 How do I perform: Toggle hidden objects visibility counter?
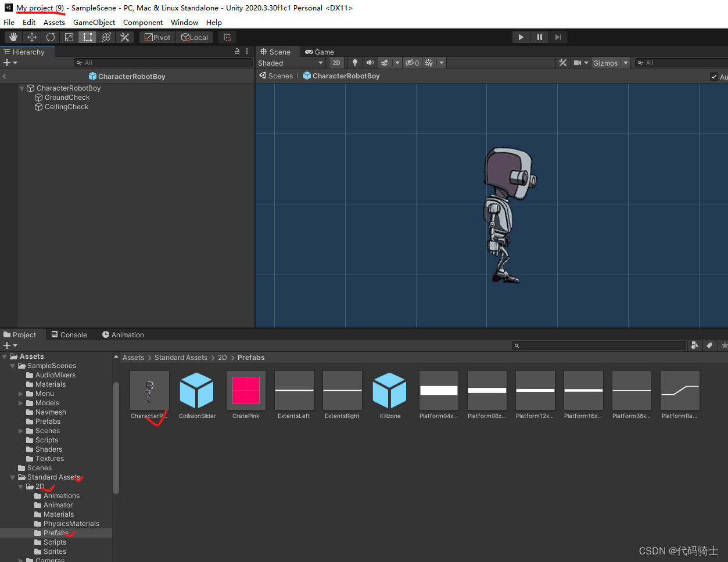point(412,63)
